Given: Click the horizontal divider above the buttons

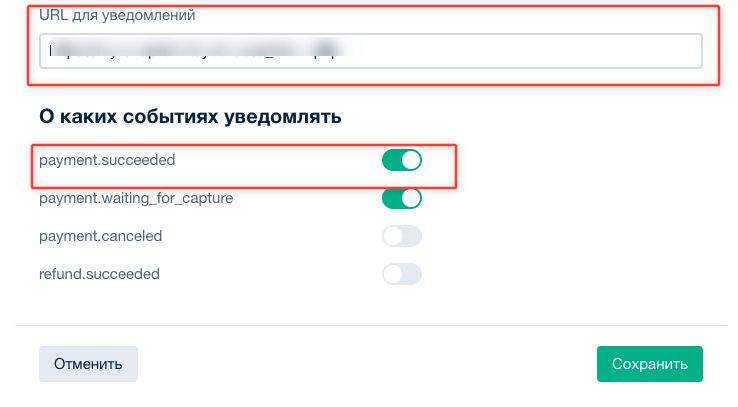Looking at the screenshot, I should 369,325.
